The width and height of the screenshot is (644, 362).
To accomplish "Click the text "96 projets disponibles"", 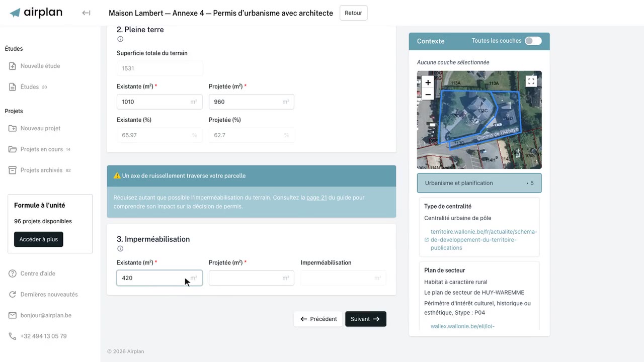I will (43, 221).
